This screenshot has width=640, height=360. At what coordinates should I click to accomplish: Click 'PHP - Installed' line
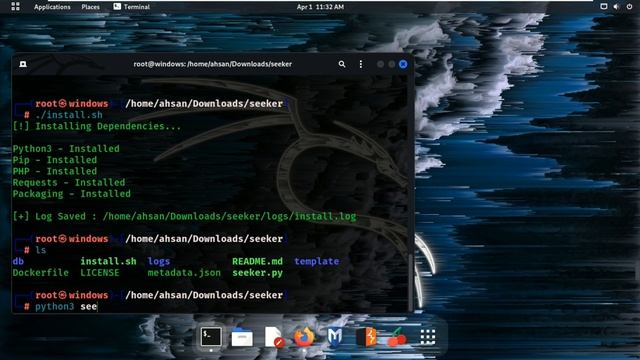(55, 171)
